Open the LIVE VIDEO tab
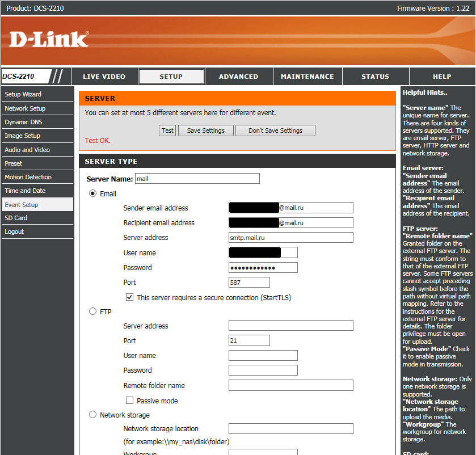476x455 pixels. (104, 77)
